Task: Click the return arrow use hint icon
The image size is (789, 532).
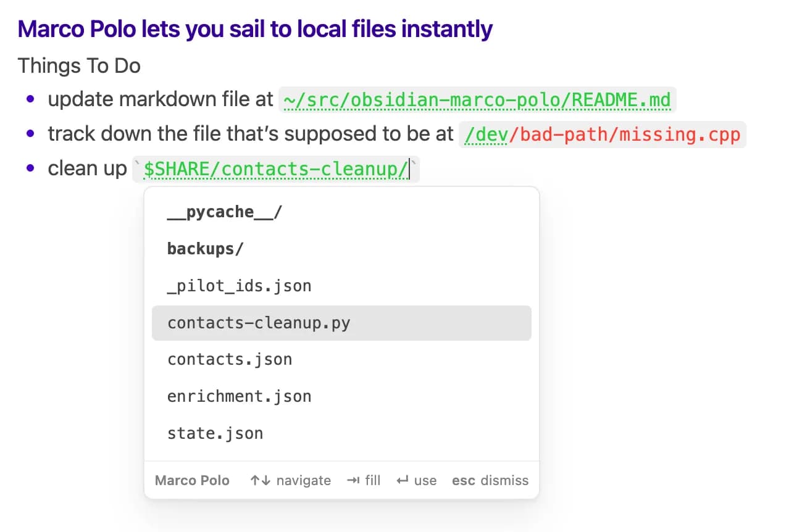Action: coord(402,480)
